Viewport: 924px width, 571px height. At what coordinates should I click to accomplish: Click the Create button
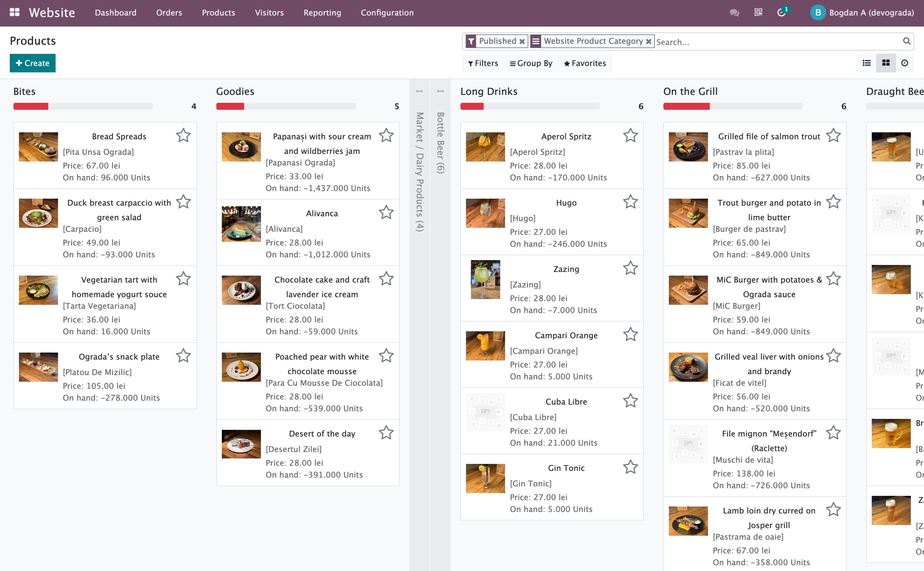click(x=33, y=63)
